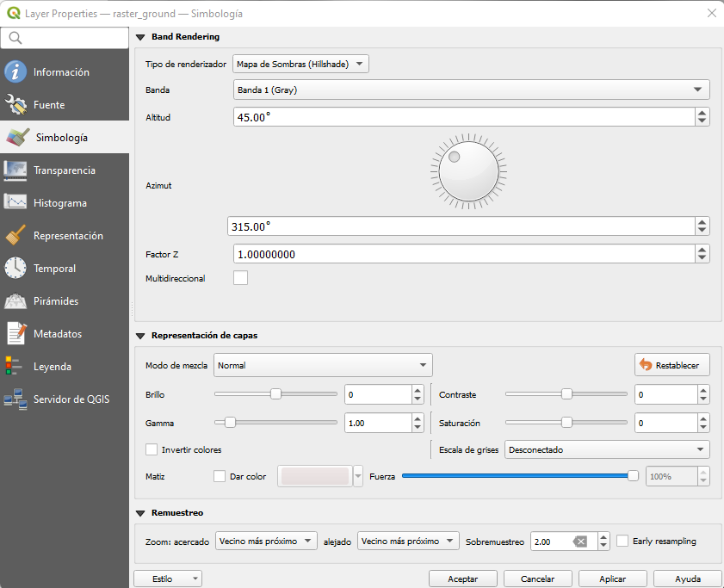Open the Tipo de renderizador dropdown
The width and height of the screenshot is (724, 588).
click(300, 64)
